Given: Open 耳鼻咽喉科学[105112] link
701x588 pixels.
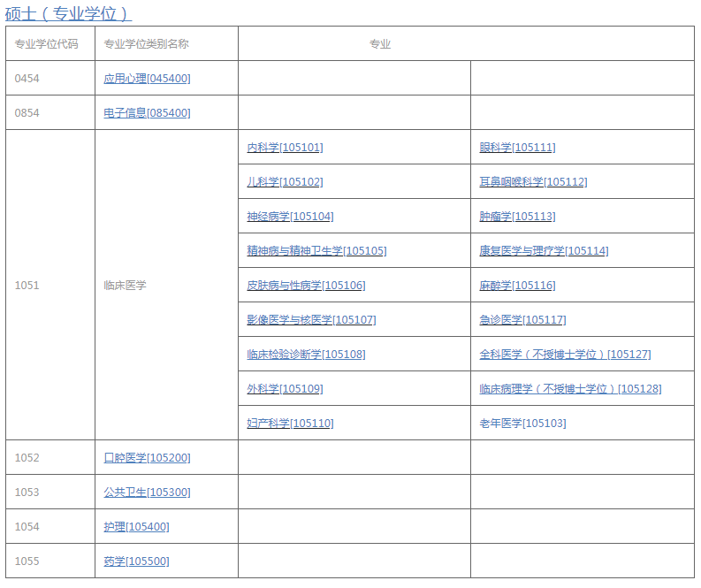Looking at the screenshot, I should tap(533, 181).
